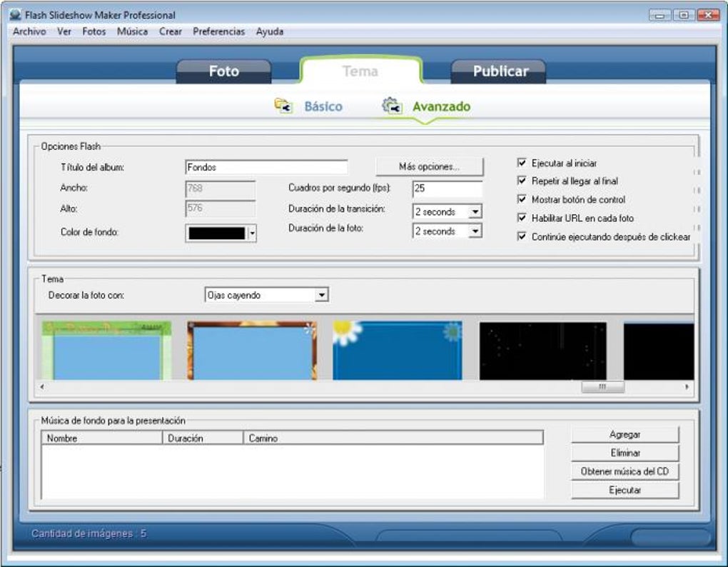728x567 pixels.
Task: Open the 'Duración de la transición' dropdown
Action: click(x=475, y=212)
